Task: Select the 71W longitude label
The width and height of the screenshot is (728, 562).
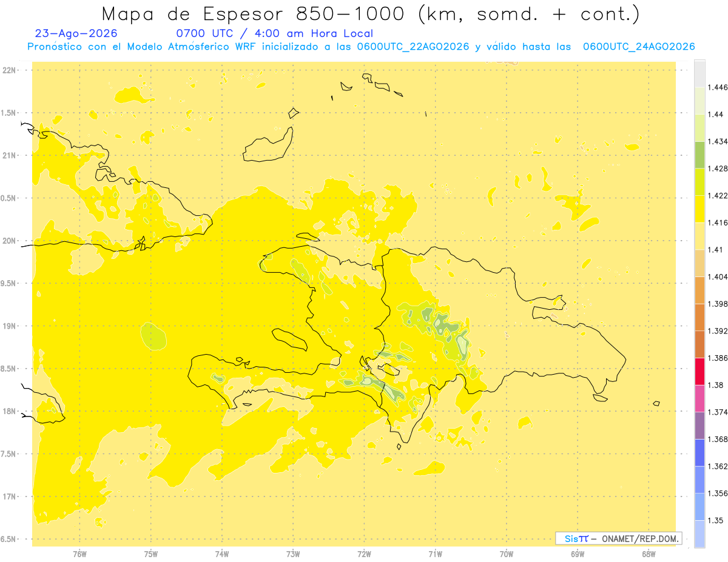Action: (435, 554)
